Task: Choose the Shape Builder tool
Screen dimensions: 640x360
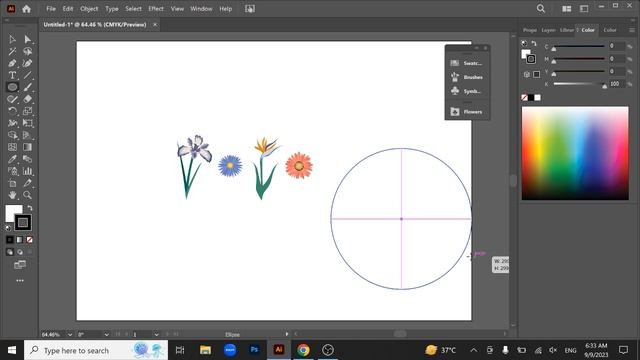Action: pyautogui.click(x=12, y=135)
